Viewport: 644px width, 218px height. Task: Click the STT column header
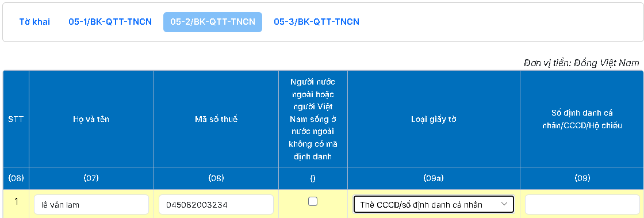click(x=16, y=119)
